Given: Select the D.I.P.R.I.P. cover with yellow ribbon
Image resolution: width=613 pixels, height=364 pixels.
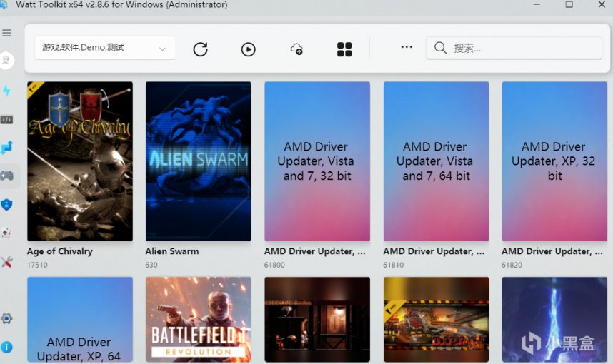Looking at the screenshot, I should tap(436, 320).
